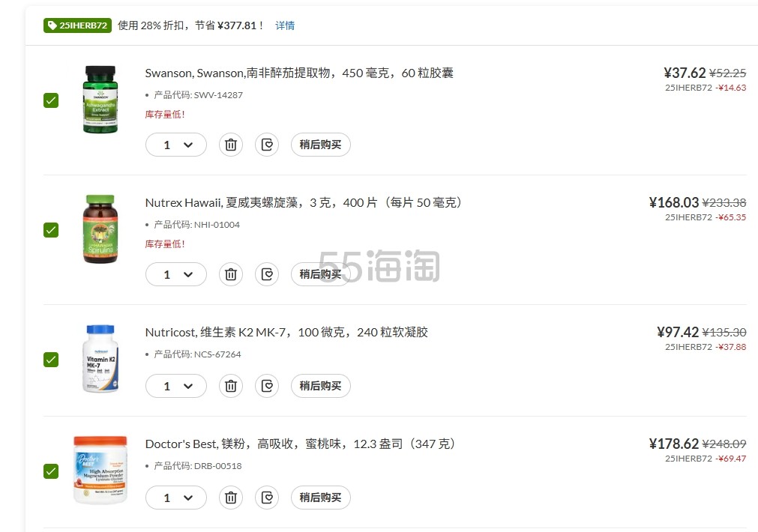Image resolution: width=758 pixels, height=532 pixels.
Task: Uncheck the Doctor's Best magnesium powder checkbox
Action: tap(51, 471)
